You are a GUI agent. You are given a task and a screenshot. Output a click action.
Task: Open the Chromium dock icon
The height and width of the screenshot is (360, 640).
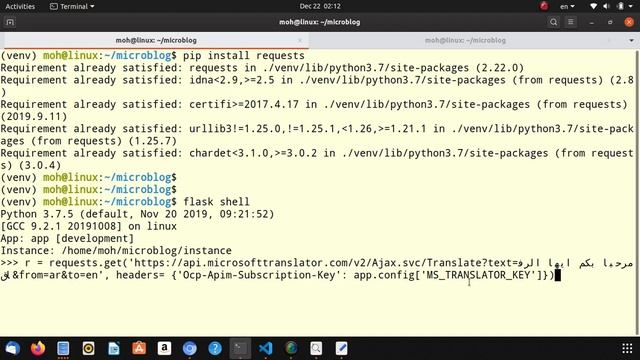click(x=190, y=348)
